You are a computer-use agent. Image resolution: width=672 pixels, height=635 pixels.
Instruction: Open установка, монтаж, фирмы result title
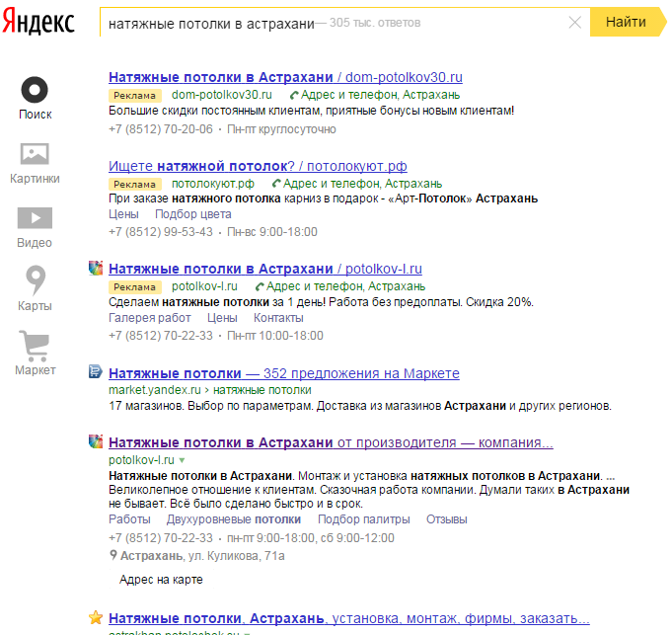(349, 619)
